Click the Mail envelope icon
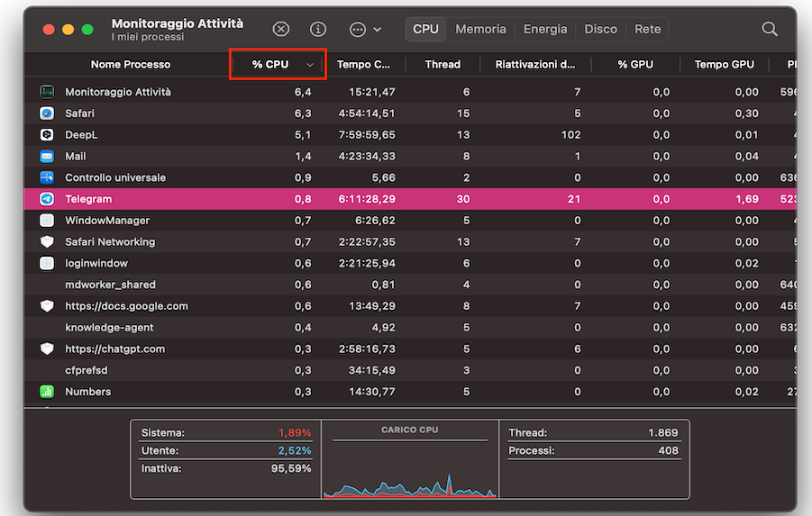 pyautogui.click(x=47, y=157)
